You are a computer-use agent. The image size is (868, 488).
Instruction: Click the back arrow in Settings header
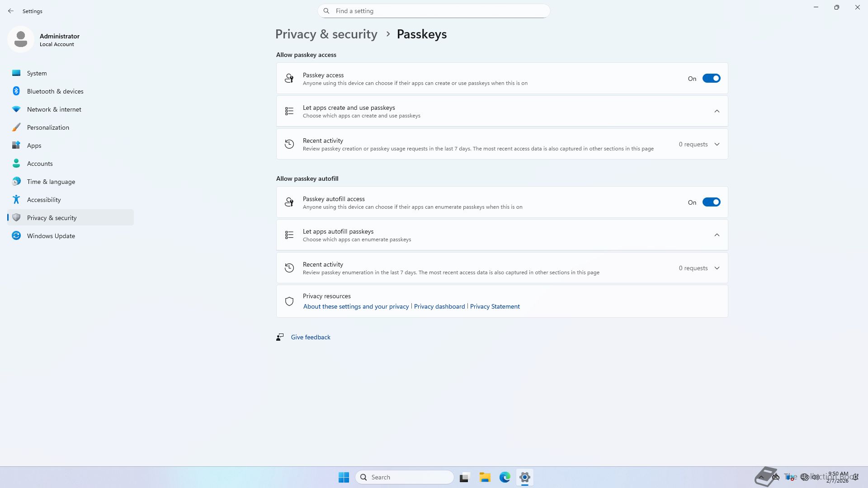tap(11, 11)
